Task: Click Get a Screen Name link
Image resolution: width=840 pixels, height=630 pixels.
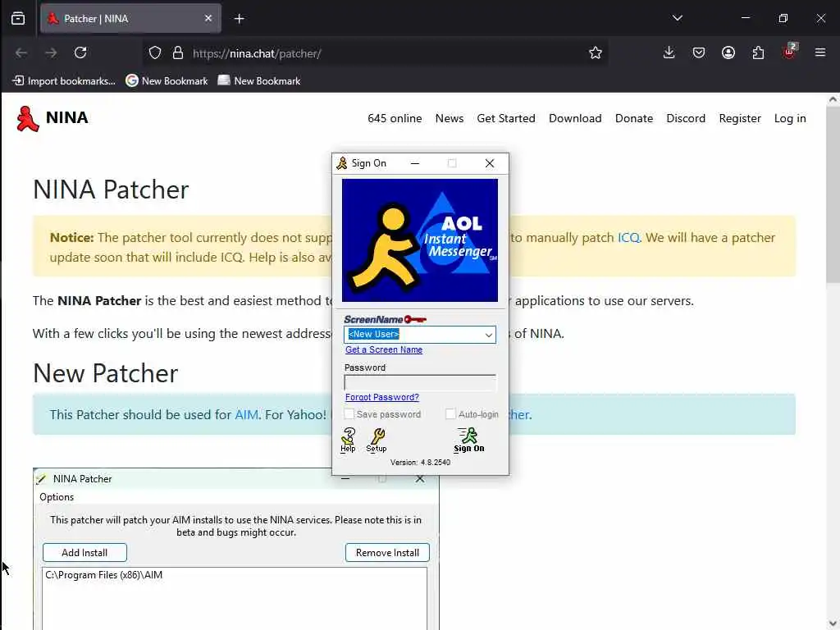Action: [384, 349]
